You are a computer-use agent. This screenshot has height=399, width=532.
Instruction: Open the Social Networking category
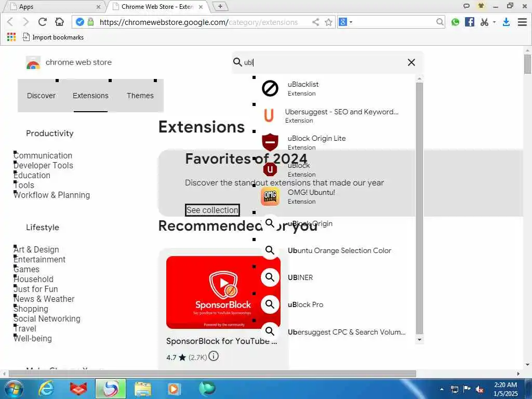tap(47, 318)
